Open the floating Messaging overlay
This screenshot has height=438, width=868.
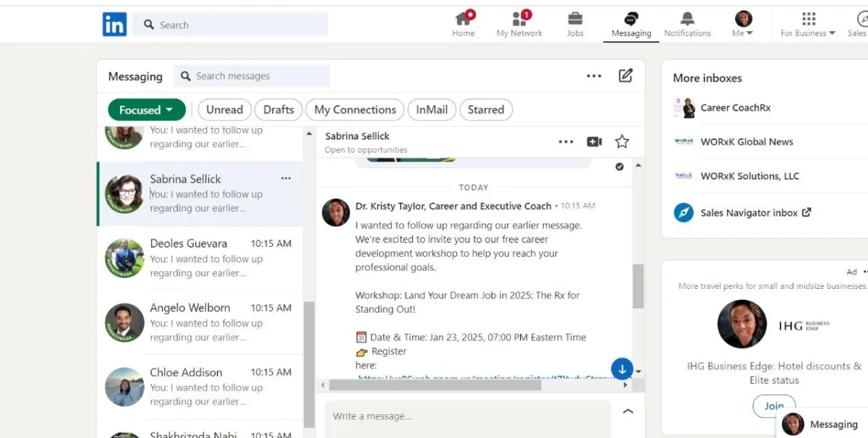pos(822,424)
